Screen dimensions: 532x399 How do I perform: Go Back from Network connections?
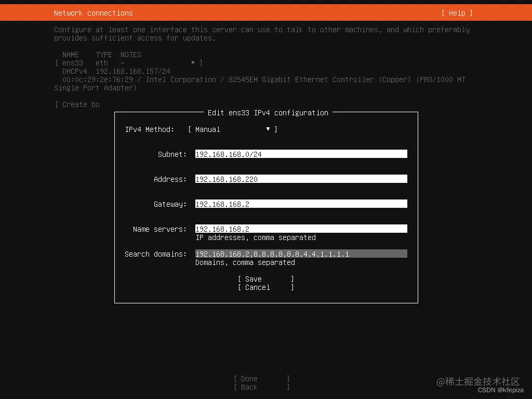[x=262, y=387]
